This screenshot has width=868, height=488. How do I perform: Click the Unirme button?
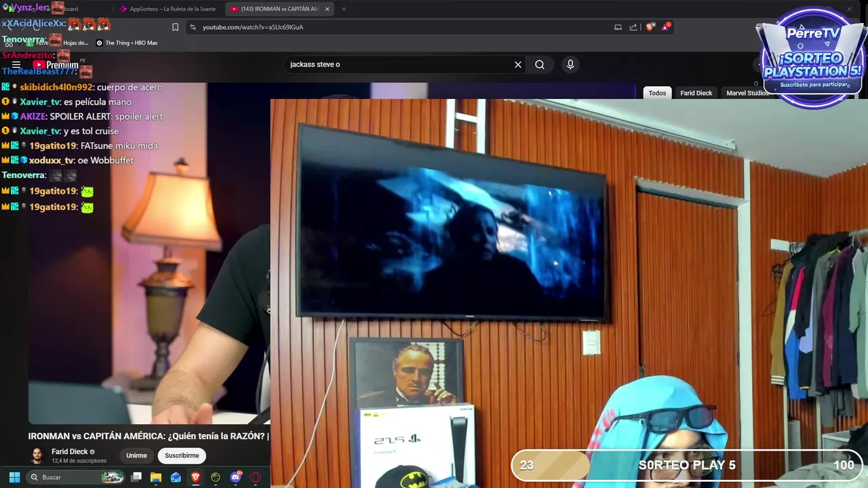tap(136, 455)
